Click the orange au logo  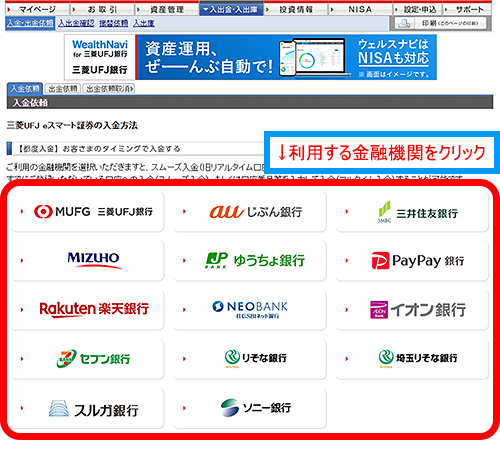click(227, 212)
